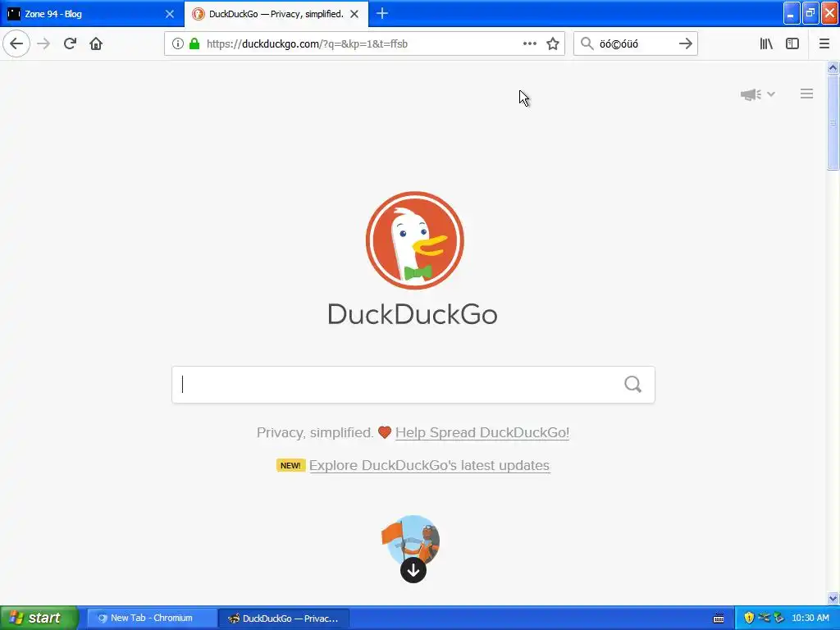Click the magnifier in Firefox search box
The image size is (840, 630).
coord(587,44)
